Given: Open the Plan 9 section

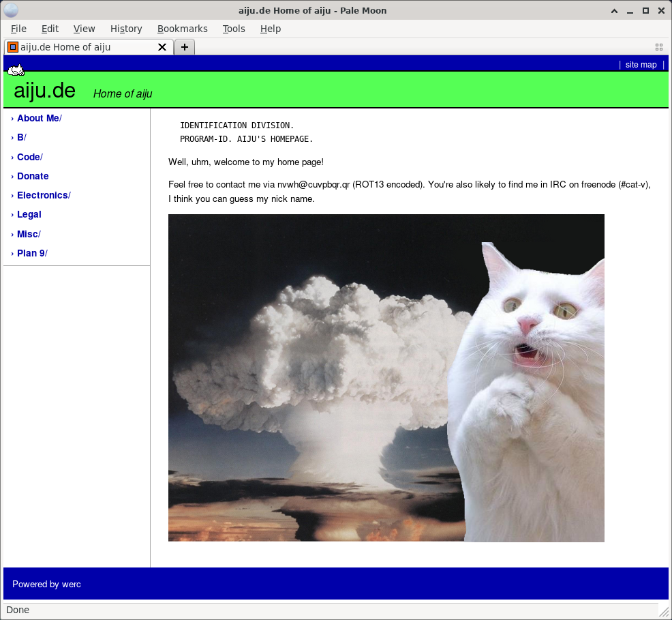Looking at the screenshot, I should click(31, 253).
